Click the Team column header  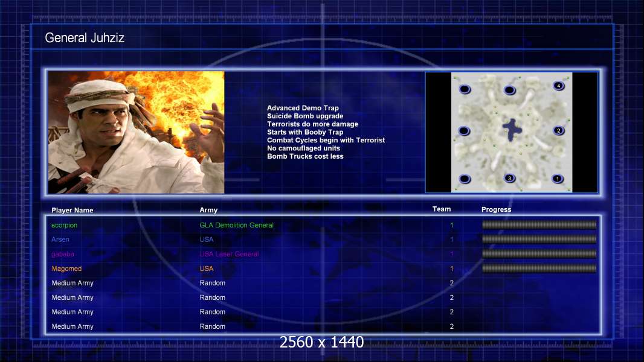442,209
